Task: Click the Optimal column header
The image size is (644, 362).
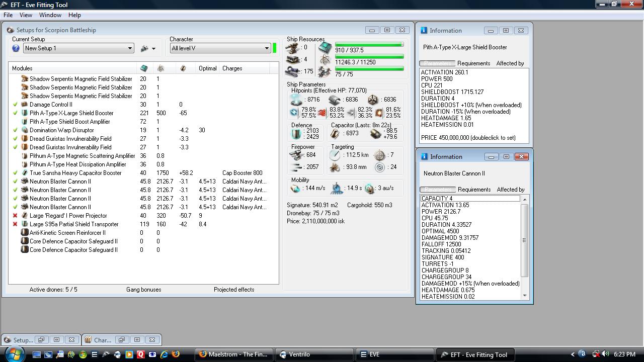Action: click(207, 68)
